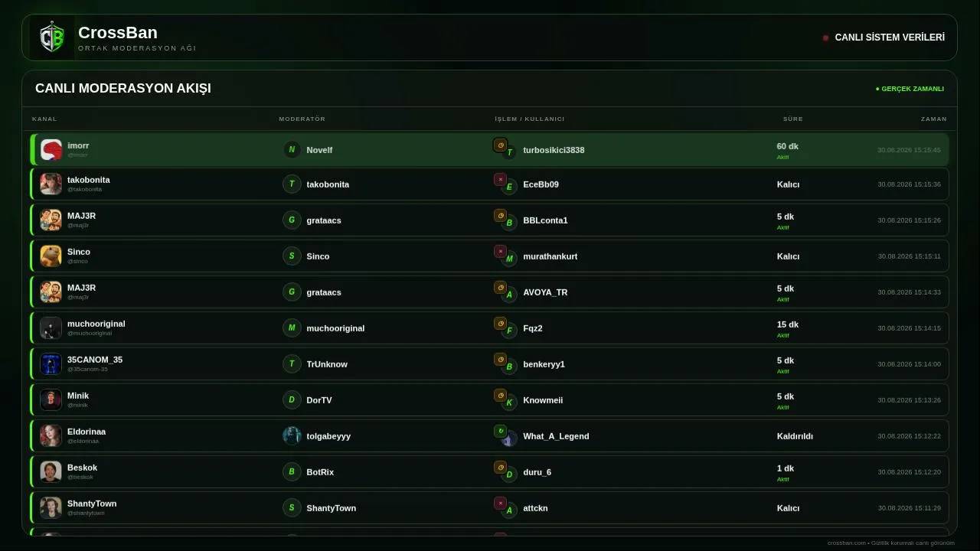Open the crossban.com footer link
The height and width of the screenshot is (551, 980).
point(846,543)
